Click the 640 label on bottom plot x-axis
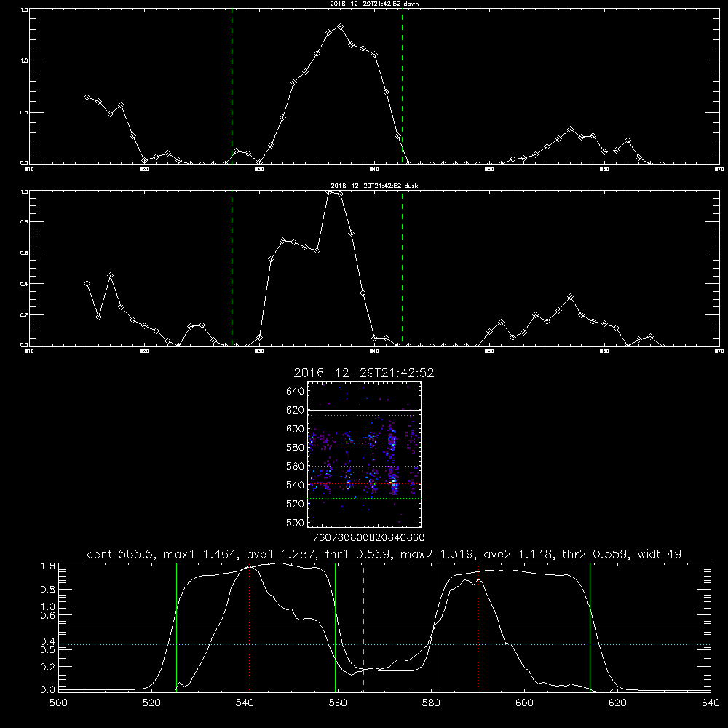This screenshot has width=728, height=728. pos(711,703)
